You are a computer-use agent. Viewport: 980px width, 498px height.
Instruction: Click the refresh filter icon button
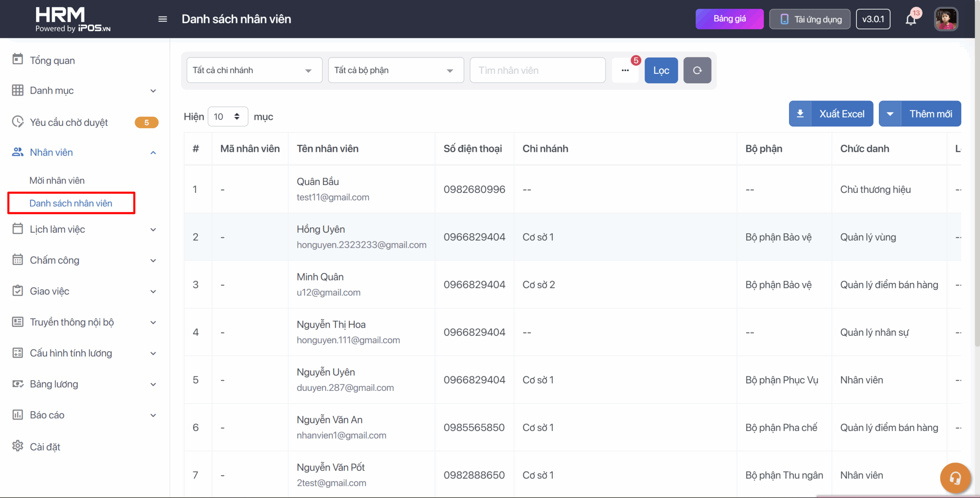point(697,70)
